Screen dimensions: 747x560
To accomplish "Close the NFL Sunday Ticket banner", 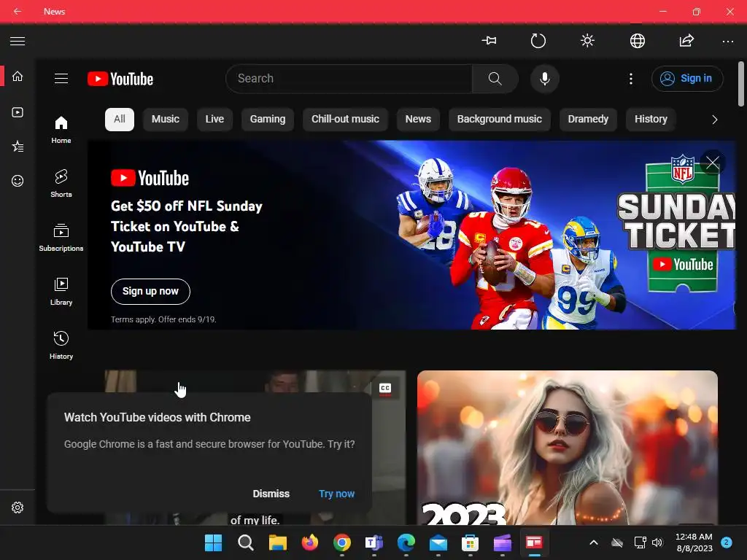I will (713, 163).
